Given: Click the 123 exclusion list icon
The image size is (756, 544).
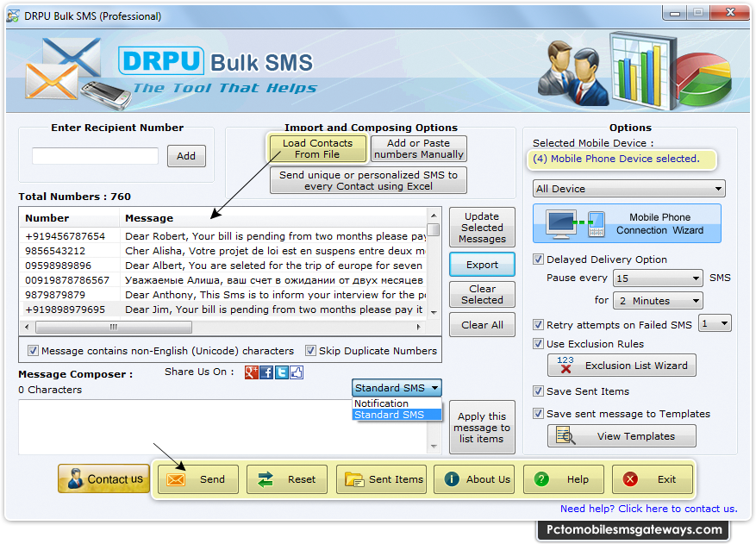Looking at the screenshot, I should pos(565,365).
